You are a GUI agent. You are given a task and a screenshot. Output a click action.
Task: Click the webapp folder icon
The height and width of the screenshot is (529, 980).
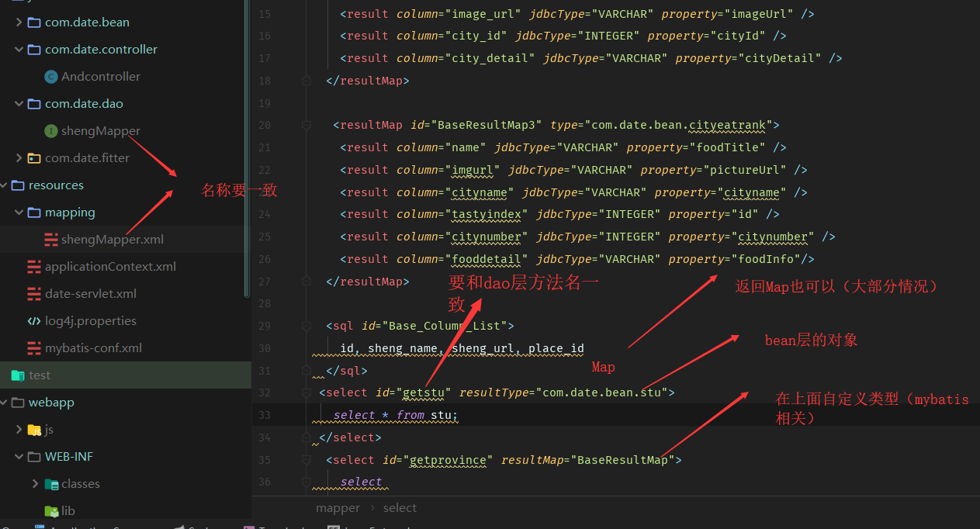coord(18,403)
